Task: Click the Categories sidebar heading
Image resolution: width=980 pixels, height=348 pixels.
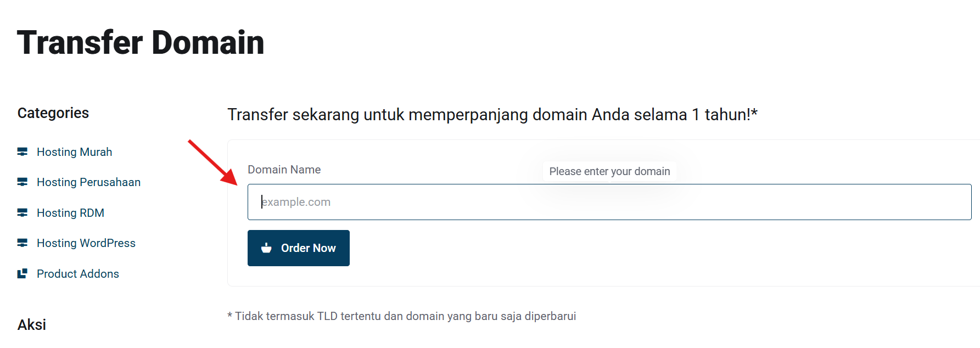Action: pos(53,113)
